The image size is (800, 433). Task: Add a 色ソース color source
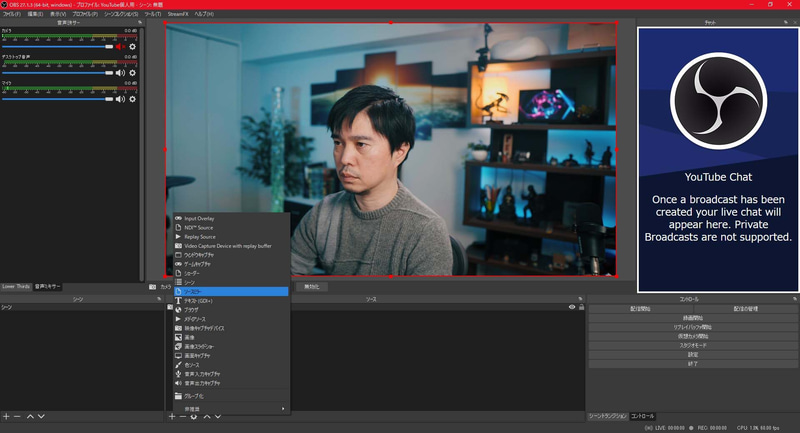click(x=231, y=365)
